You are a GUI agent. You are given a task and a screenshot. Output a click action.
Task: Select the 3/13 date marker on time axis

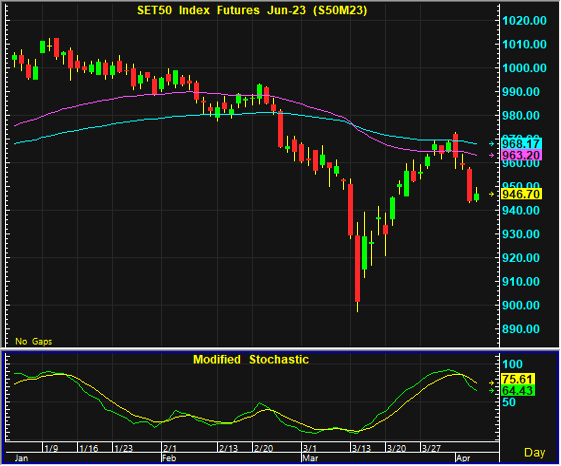tap(361, 448)
